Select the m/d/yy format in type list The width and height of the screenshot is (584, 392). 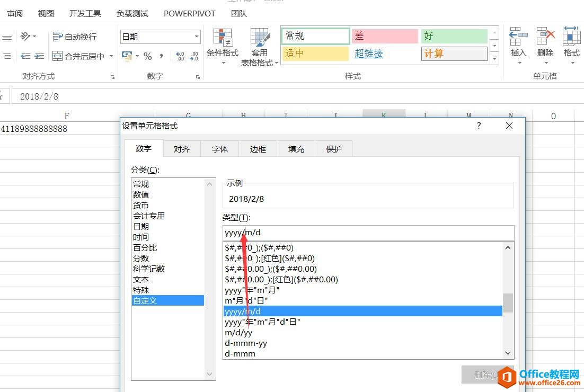point(238,333)
